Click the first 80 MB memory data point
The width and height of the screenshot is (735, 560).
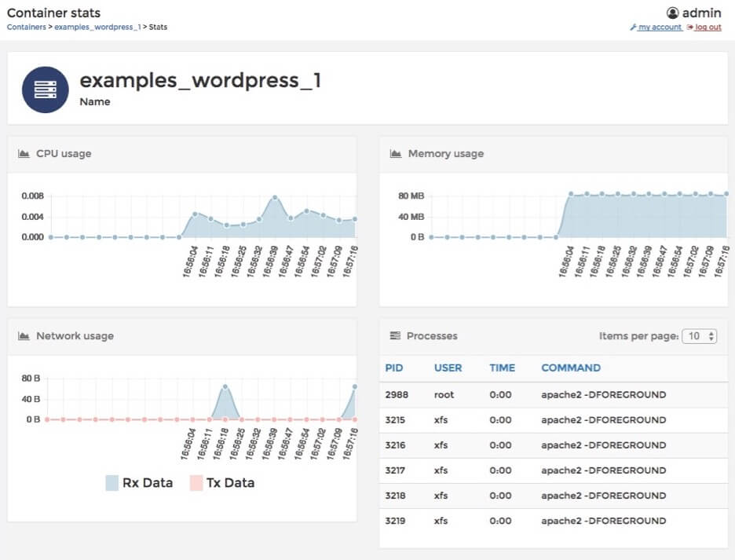[x=571, y=194]
